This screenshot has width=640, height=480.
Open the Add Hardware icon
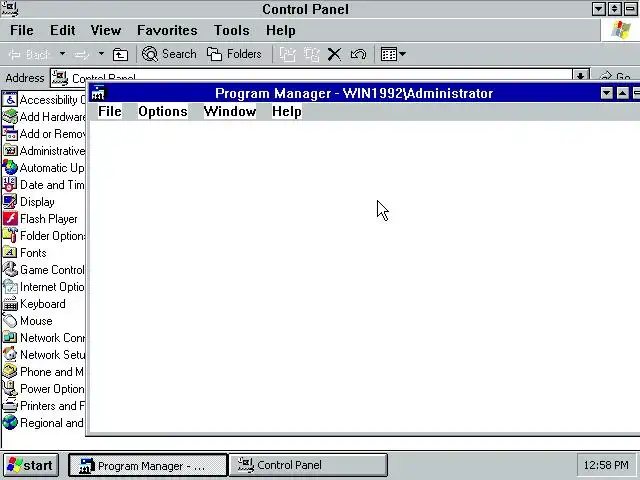[x=10, y=117]
